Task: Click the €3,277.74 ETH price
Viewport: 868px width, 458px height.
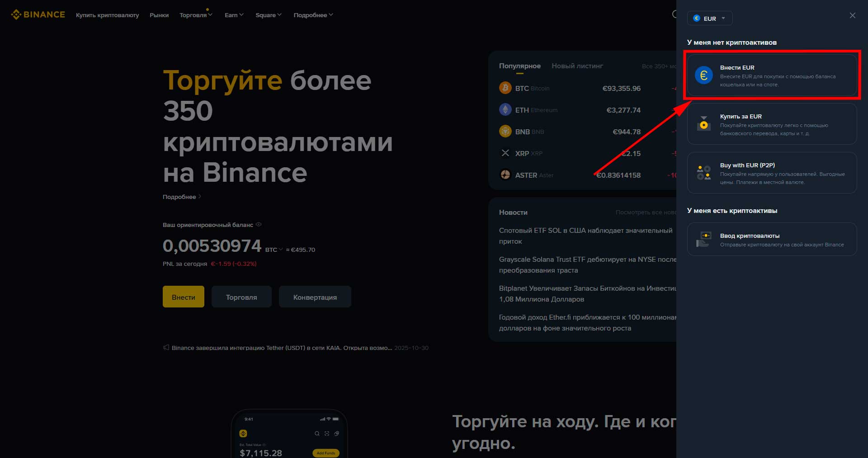Action: 623,110
